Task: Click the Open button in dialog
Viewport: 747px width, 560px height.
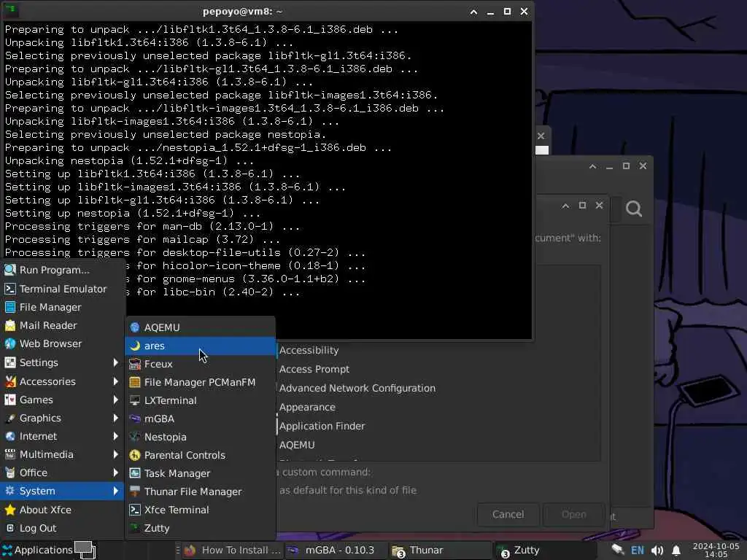Action: click(573, 514)
